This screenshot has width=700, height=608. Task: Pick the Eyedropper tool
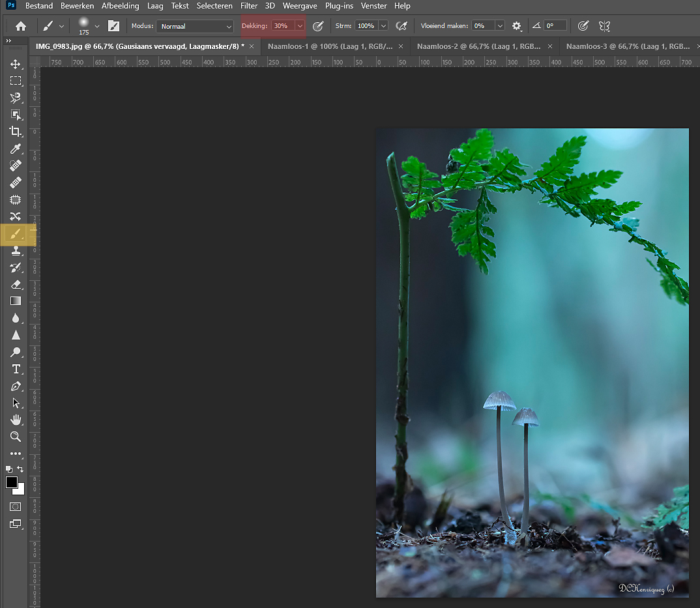(x=16, y=149)
